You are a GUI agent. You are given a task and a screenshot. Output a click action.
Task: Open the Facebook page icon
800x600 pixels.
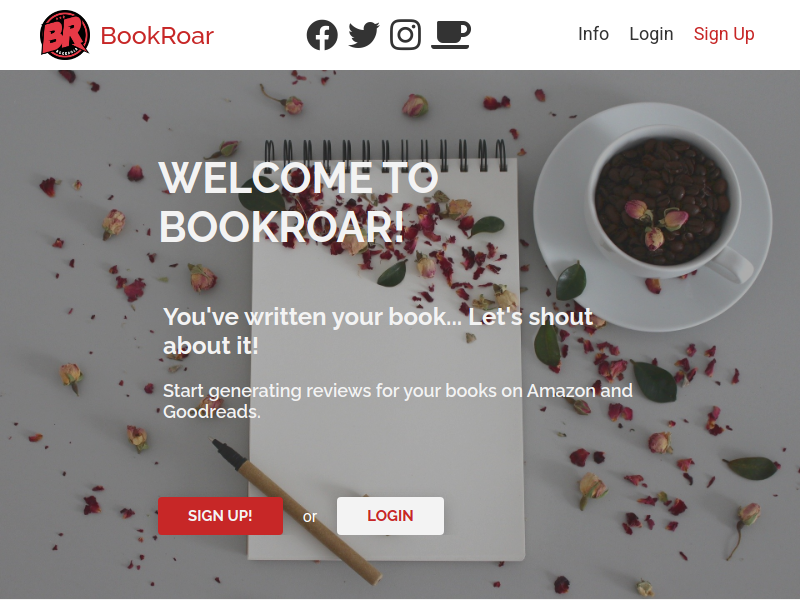click(x=322, y=35)
